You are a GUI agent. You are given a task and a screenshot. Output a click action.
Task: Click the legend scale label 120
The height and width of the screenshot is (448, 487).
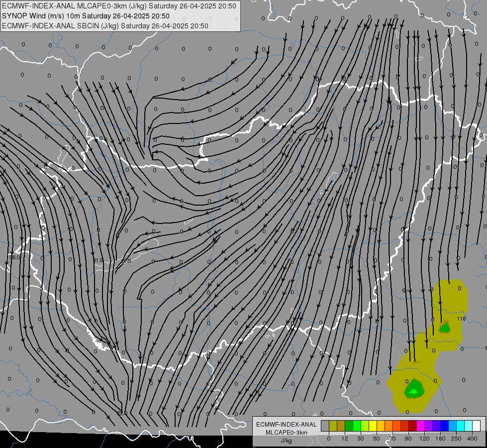(x=424, y=439)
